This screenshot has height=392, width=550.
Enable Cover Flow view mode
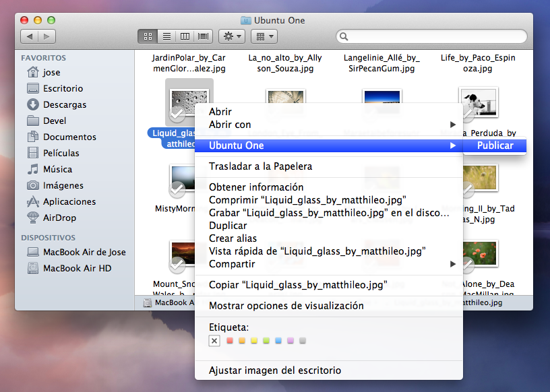coord(203,36)
